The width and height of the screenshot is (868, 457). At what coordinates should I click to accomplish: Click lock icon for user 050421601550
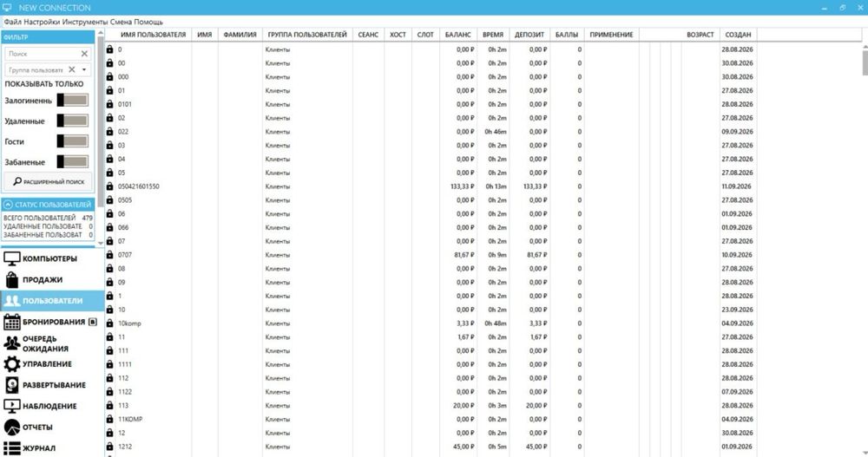(x=109, y=186)
